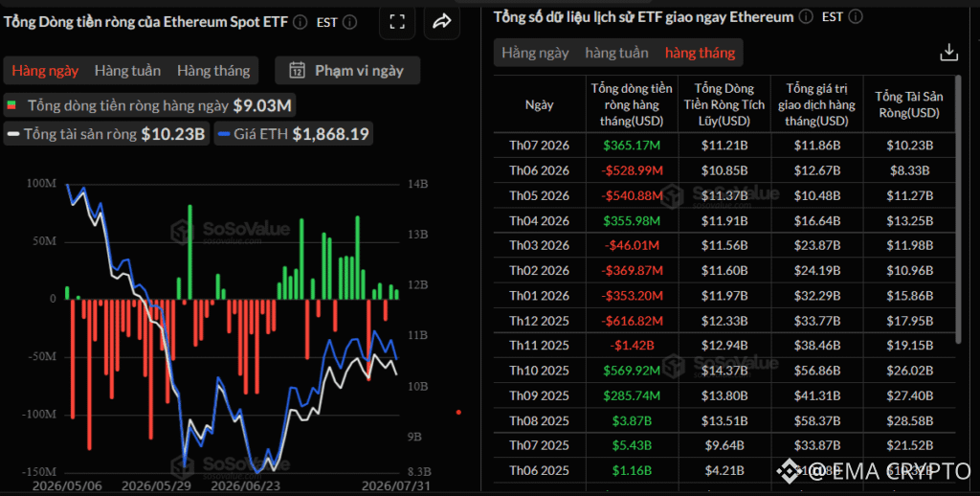This screenshot has width=980, height=496.
Task: Click the Th07 2026 table row
Action: (724, 146)
